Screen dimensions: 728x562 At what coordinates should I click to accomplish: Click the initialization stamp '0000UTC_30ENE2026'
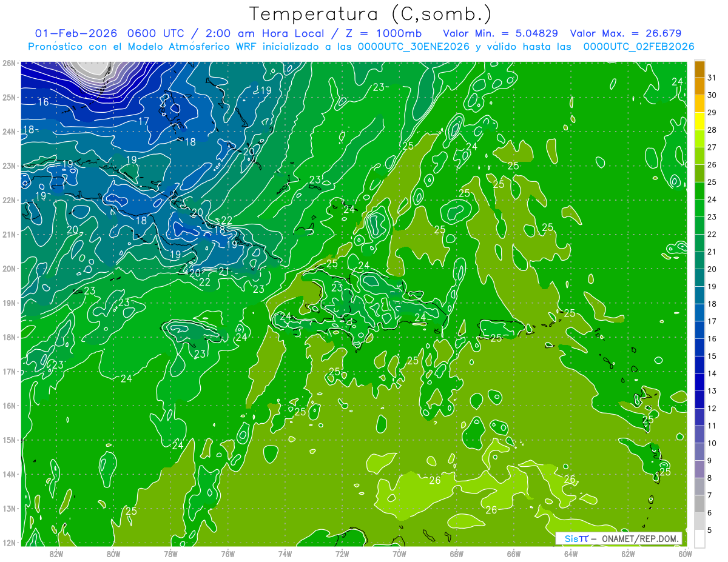coord(414,47)
